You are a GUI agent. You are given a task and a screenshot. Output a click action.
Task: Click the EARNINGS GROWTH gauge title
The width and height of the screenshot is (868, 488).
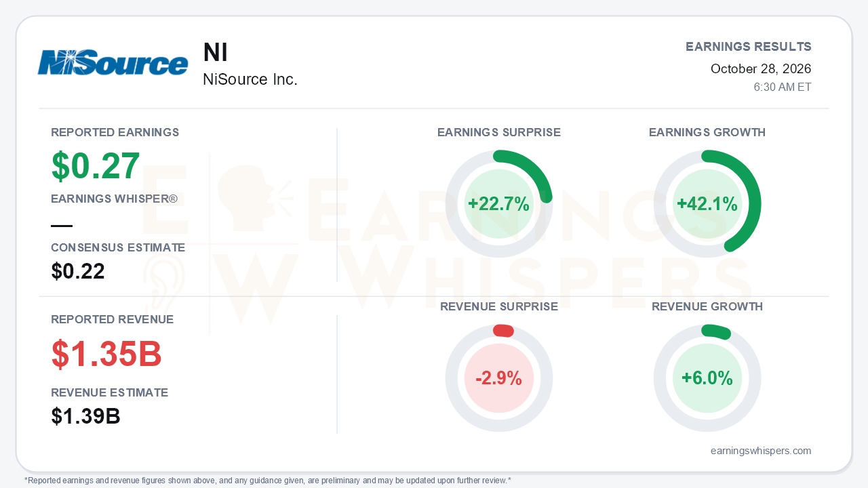click(x=707, y=132)
